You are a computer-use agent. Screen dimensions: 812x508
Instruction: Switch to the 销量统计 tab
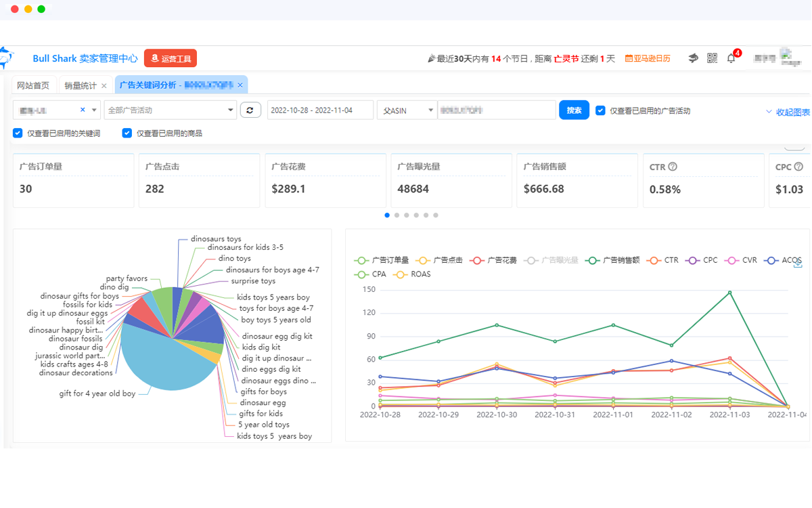[81, 85]
